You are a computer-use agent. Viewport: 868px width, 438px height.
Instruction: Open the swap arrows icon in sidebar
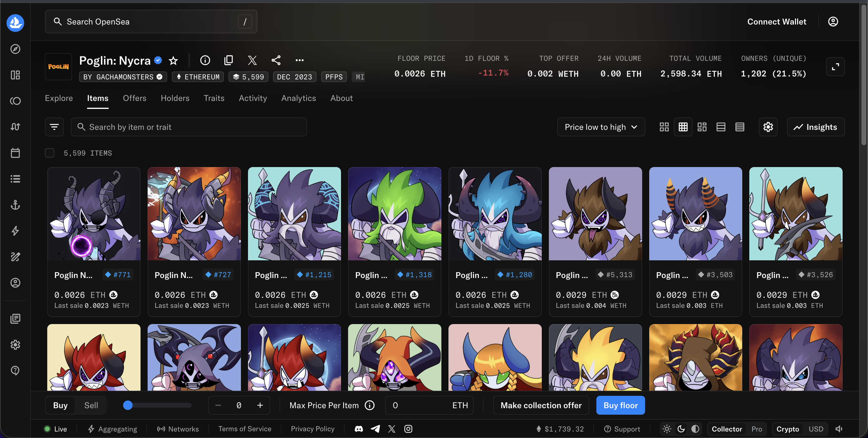tap(15, 127)
